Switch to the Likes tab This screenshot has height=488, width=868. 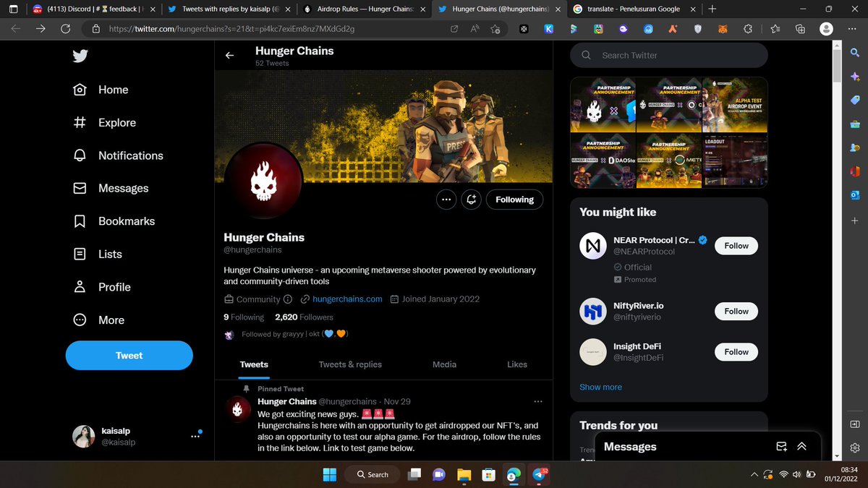click(x=517, y=364)
